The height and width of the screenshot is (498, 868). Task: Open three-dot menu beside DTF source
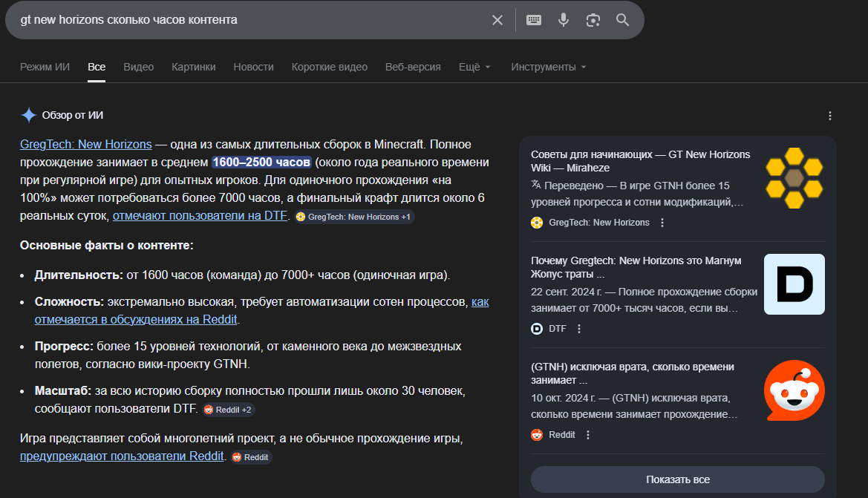coord(580,329)
